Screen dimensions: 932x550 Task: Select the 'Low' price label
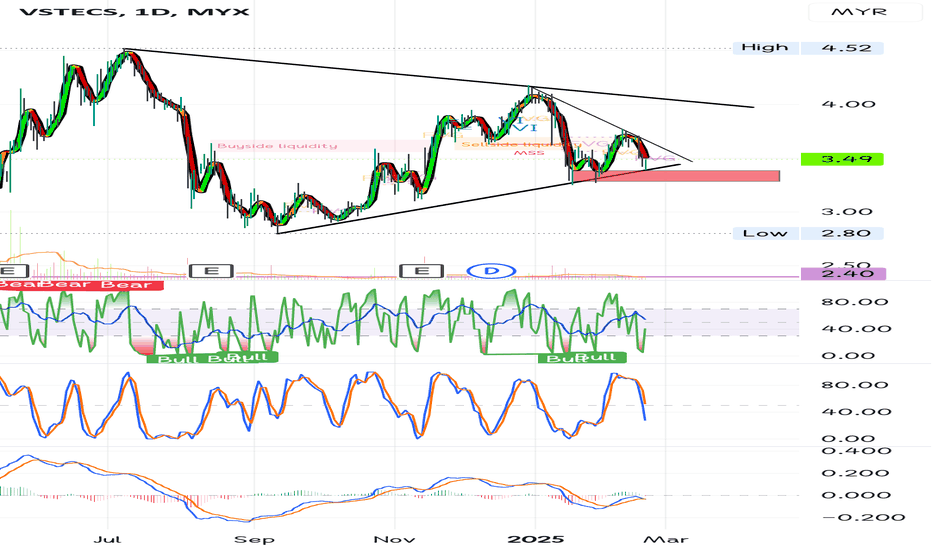pyautogui.click(x=765, y=233)
